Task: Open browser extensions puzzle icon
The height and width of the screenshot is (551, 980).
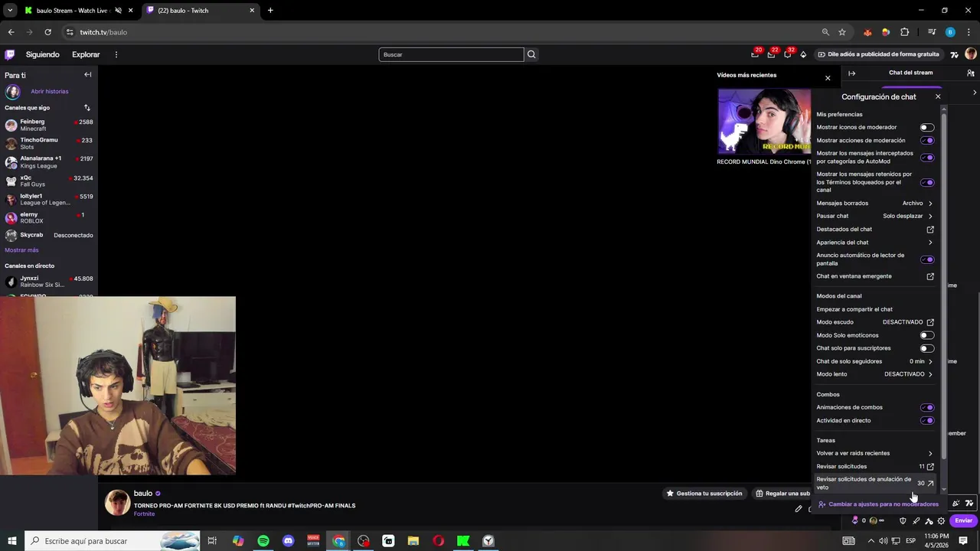Action: tap(905, 32)
